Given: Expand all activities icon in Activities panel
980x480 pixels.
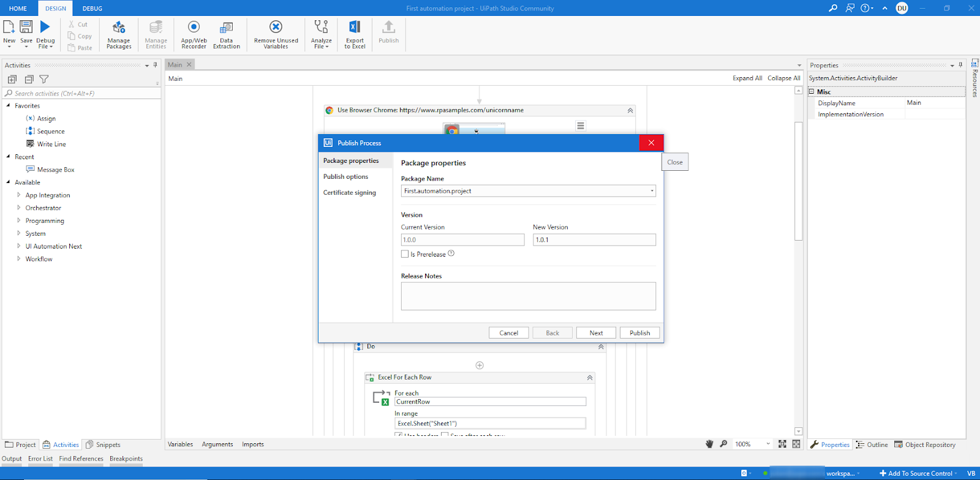Looking at the screenshot, I should tap(12, 80).
